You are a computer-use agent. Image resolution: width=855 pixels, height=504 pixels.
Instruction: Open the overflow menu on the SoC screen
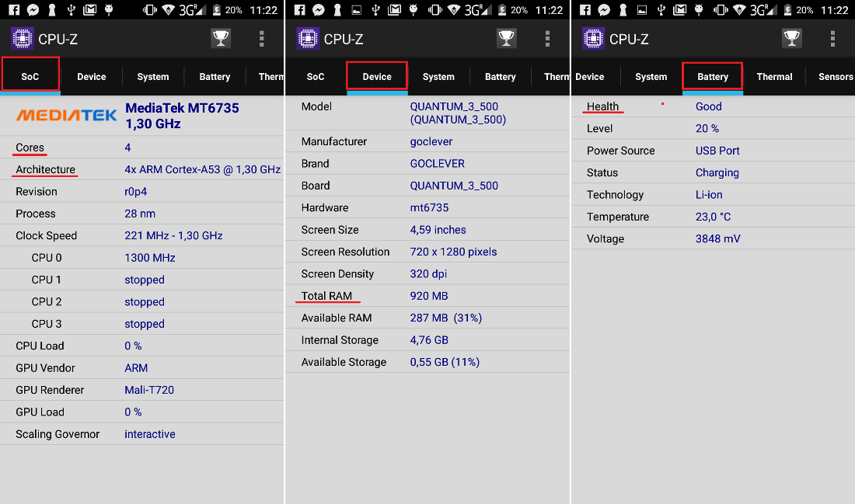click(262, 39)
